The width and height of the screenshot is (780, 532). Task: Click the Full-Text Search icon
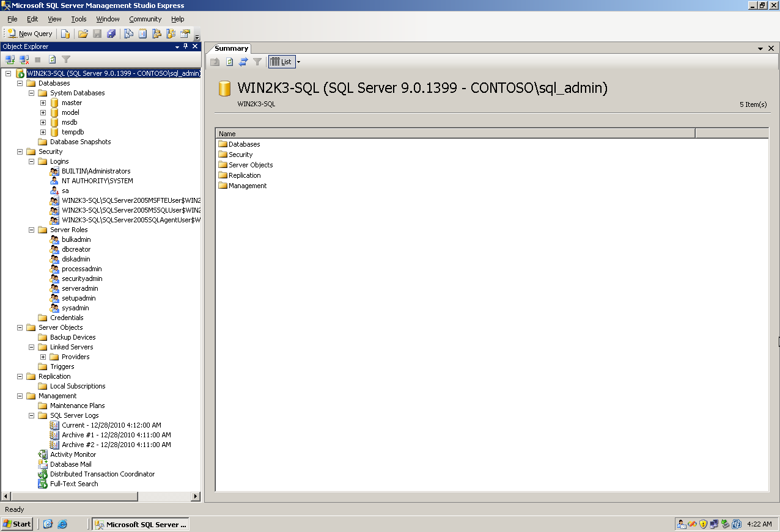[x=43, y=484]
